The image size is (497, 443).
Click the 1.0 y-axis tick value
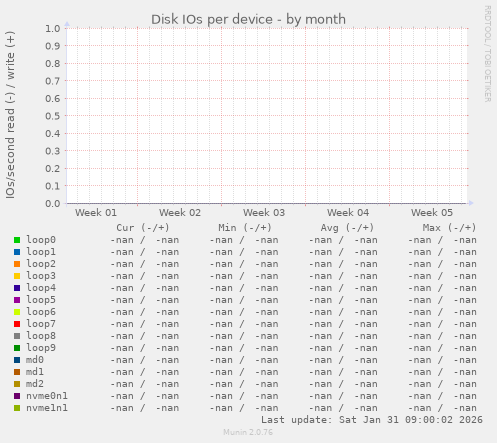coord(53,28)
